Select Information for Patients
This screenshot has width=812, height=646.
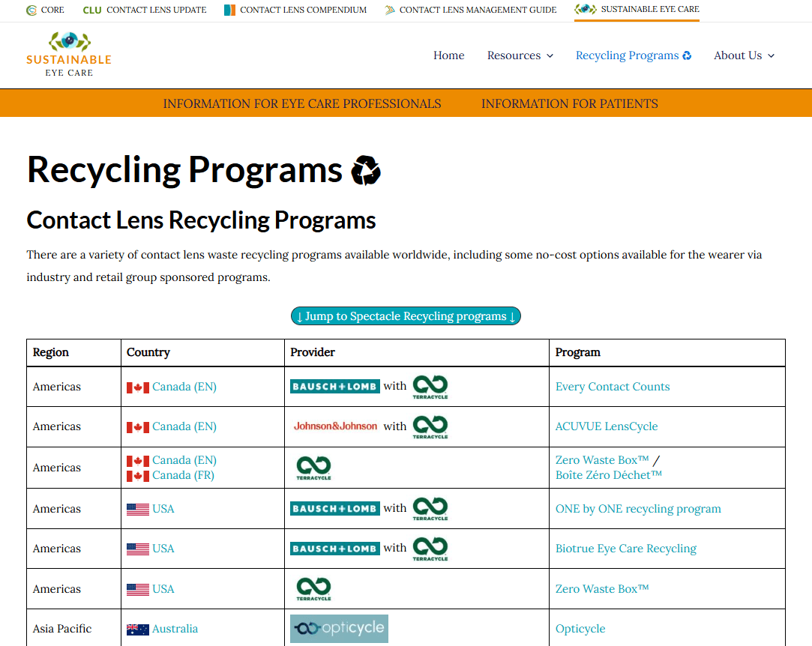[569, 103]
